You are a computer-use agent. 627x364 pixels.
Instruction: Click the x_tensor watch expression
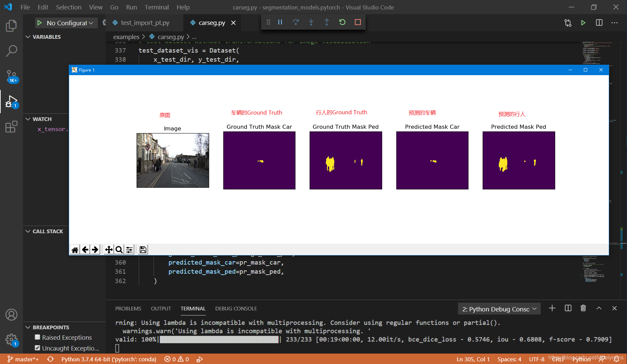(x=53, y=129)
